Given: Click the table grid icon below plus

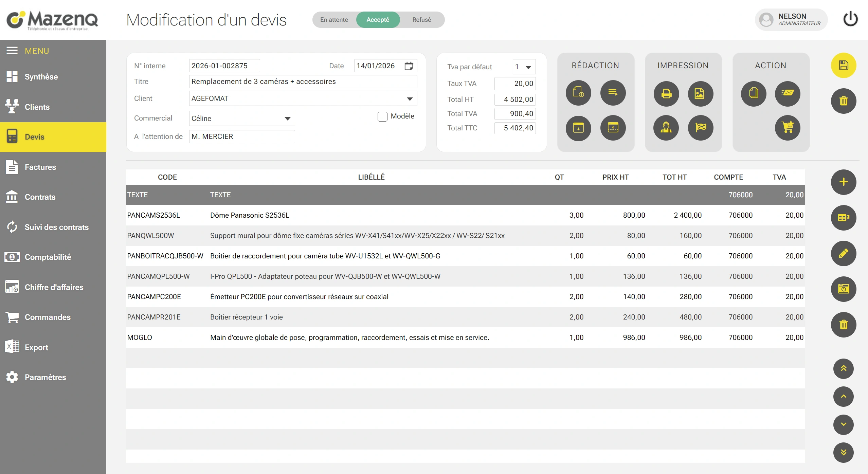Looking at the screenshot, I should point(844,218).
